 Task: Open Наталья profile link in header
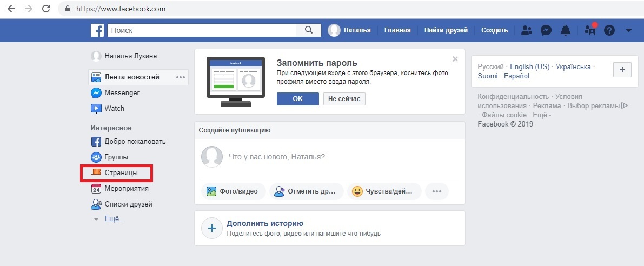tap(357, 30)
